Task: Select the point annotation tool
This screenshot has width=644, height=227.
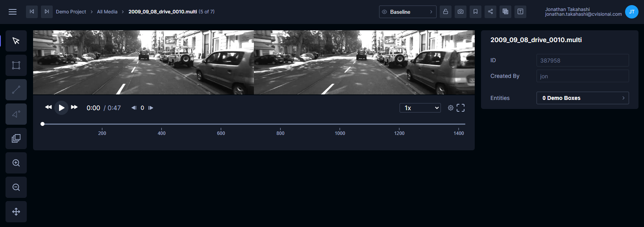Action: click(16, 114)
